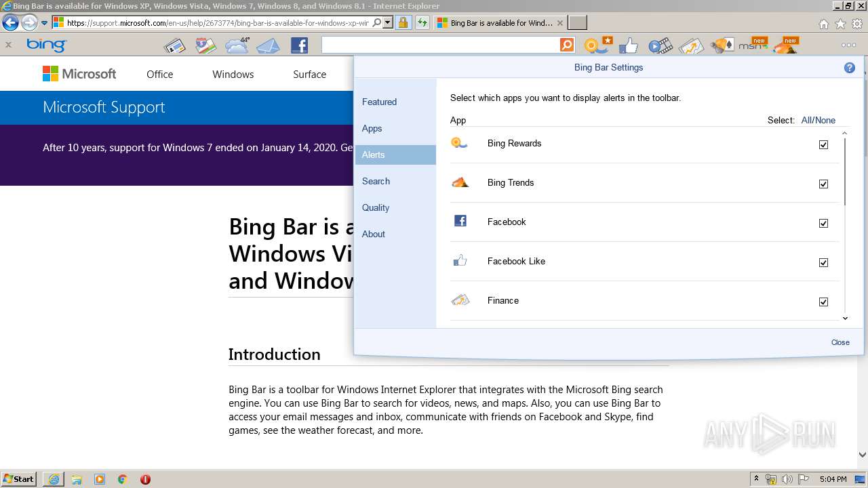Click the Bing logo in the toolbar
This screenshot has width=868, height=488.
46,45
